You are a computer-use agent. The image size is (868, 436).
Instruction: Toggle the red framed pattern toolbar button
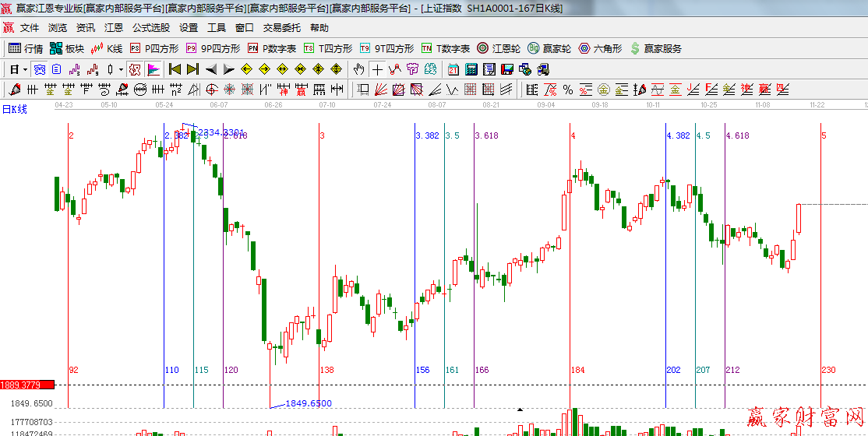click(135, 69)
